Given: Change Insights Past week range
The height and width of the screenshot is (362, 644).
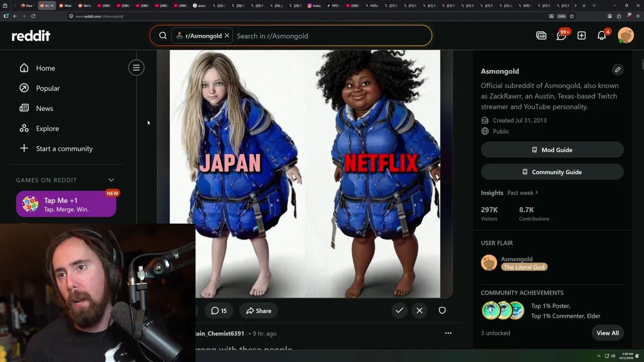Looking at the screenshot, I should pos(523,193).
